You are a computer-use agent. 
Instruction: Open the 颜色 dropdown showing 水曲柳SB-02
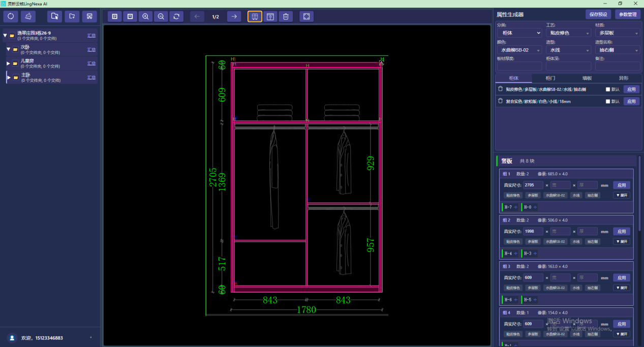coord(519,50)
